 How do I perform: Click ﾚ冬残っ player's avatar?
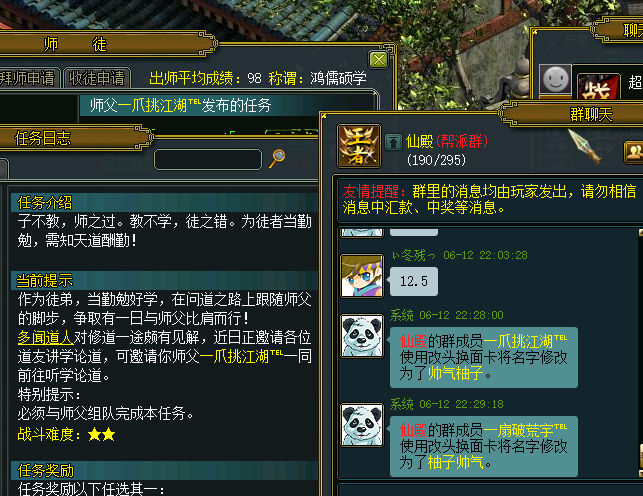coord(362,276)
